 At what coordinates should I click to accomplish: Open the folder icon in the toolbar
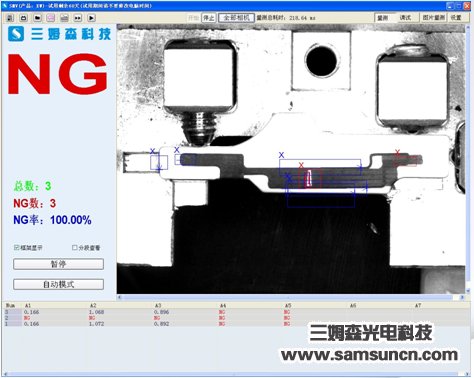click(x=37, y=18)
